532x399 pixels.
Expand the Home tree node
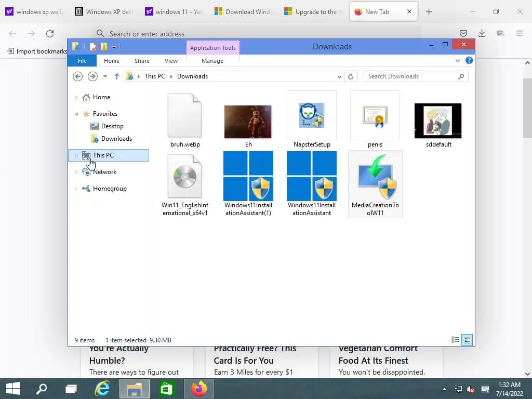(x=76, y=97)
